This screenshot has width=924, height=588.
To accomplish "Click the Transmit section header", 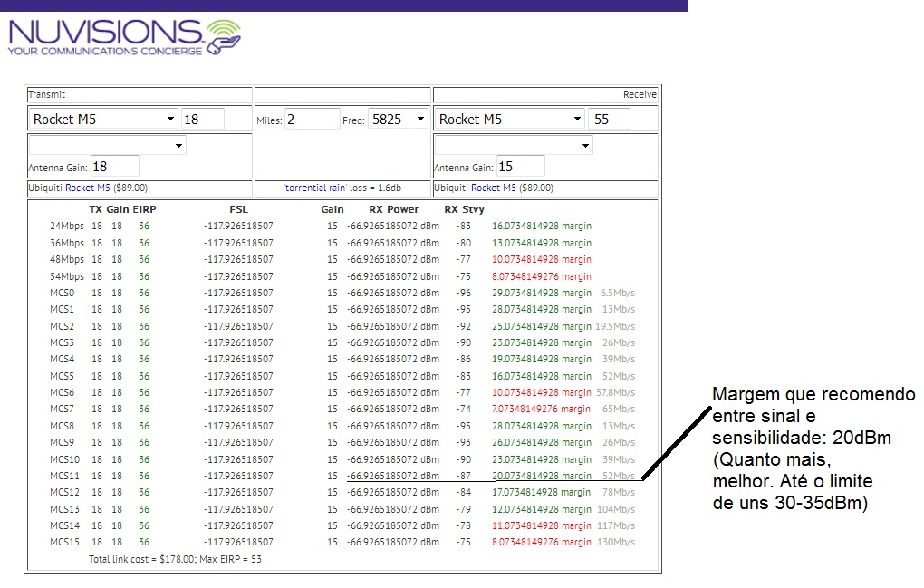I will click(46, 94).
